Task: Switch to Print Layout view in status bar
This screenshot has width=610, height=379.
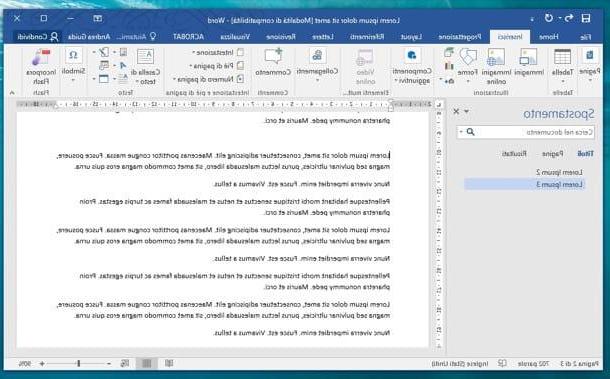Action: (x=147, y=363)
